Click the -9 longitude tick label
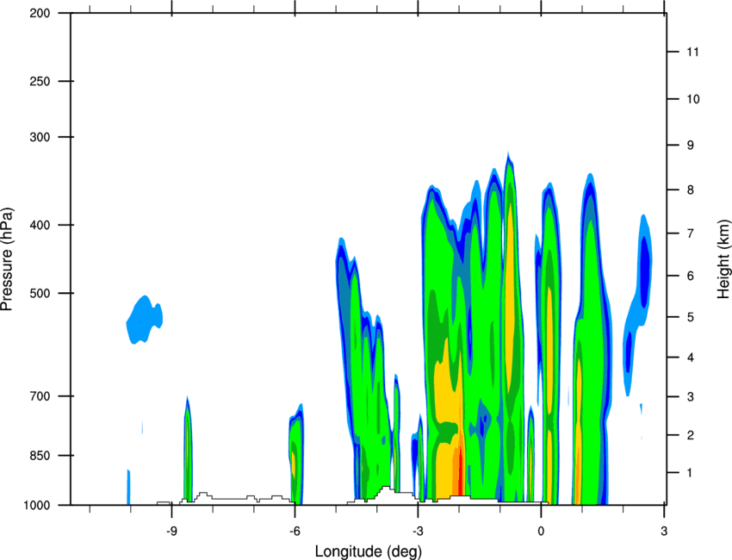The width and height of the screenshot is (732, 560). pyautogui.click(x=171, y=531)
